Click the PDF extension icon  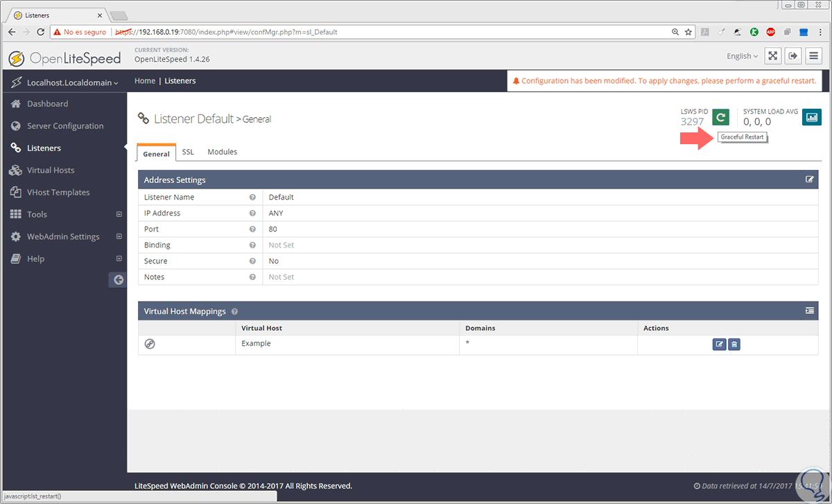coord(705,32)
